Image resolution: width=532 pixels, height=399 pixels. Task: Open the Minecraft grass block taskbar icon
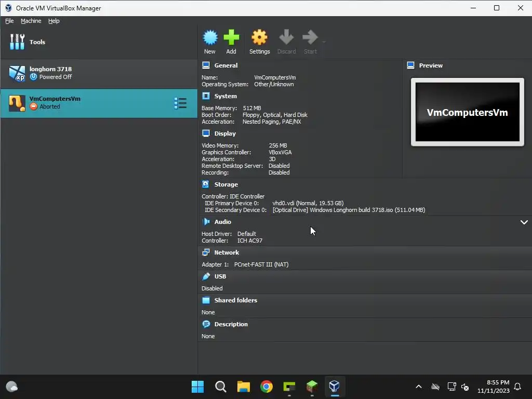[x=312, y=387]
